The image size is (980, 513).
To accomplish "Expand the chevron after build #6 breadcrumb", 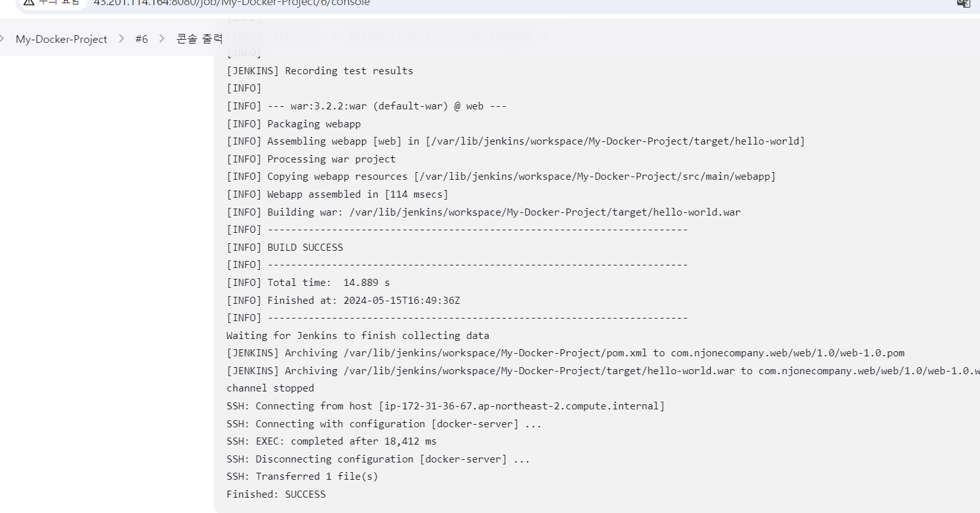I will (162, 39).
